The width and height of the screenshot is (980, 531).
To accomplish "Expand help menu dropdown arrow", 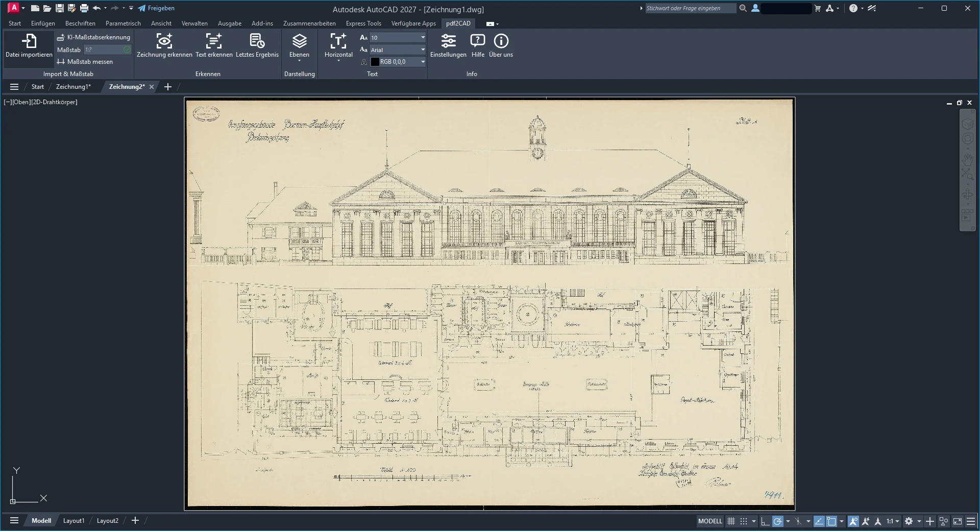I will pyautogui.click(x=862, y=8).
